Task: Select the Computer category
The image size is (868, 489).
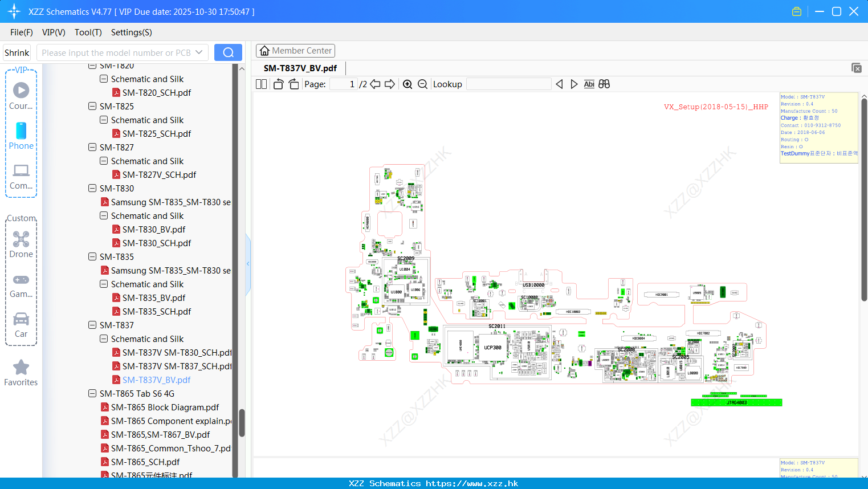Action: pos(21,176)
